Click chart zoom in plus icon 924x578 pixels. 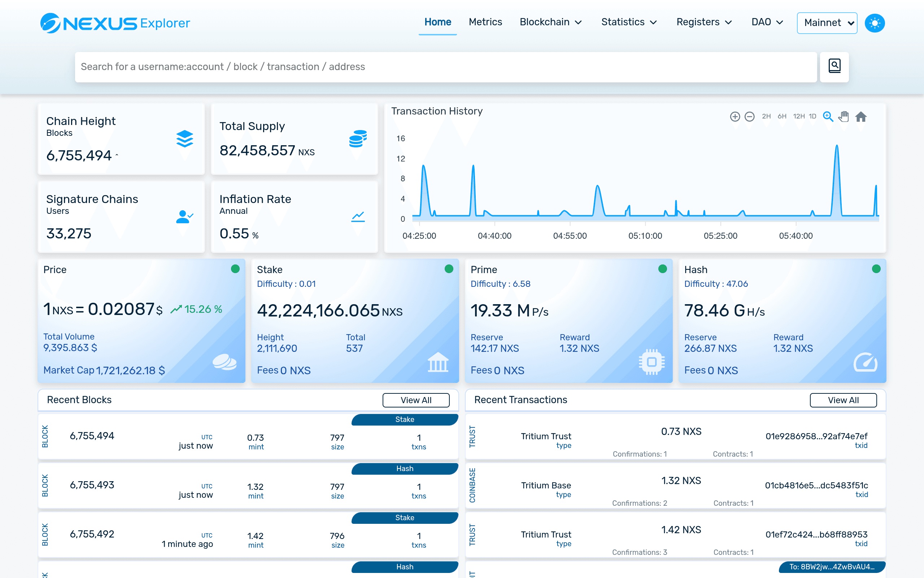coord(735,117)
